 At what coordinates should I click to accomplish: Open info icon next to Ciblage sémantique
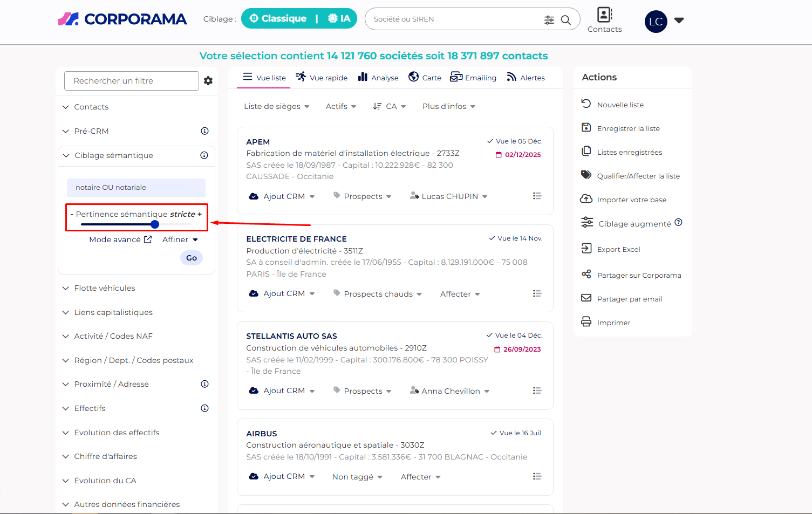[204, 155]
